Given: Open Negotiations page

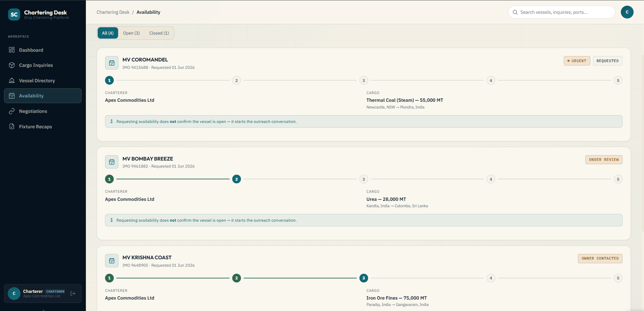Looking at the screenshot, I should (43, 111).
